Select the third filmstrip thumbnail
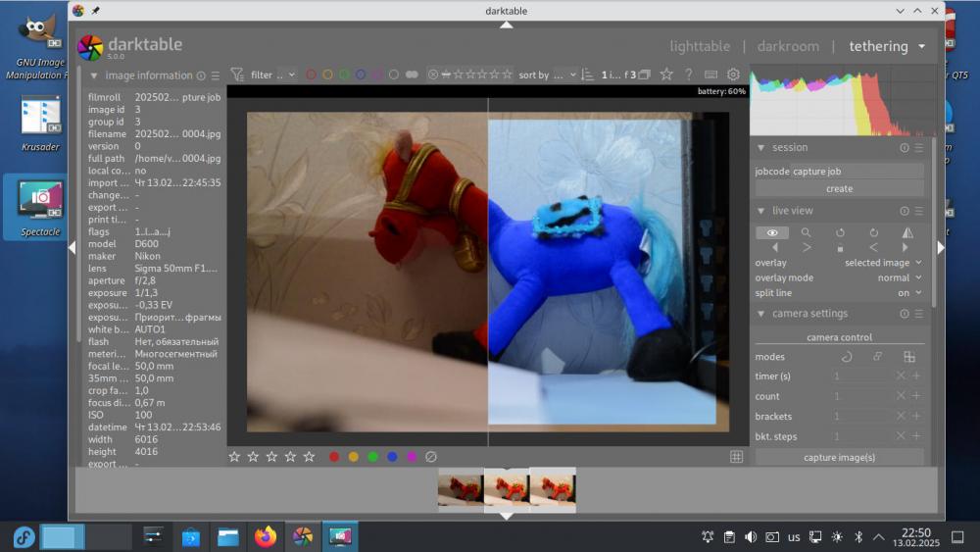The height and width of the screenshot is (552, 980). [x=553, y=490]
